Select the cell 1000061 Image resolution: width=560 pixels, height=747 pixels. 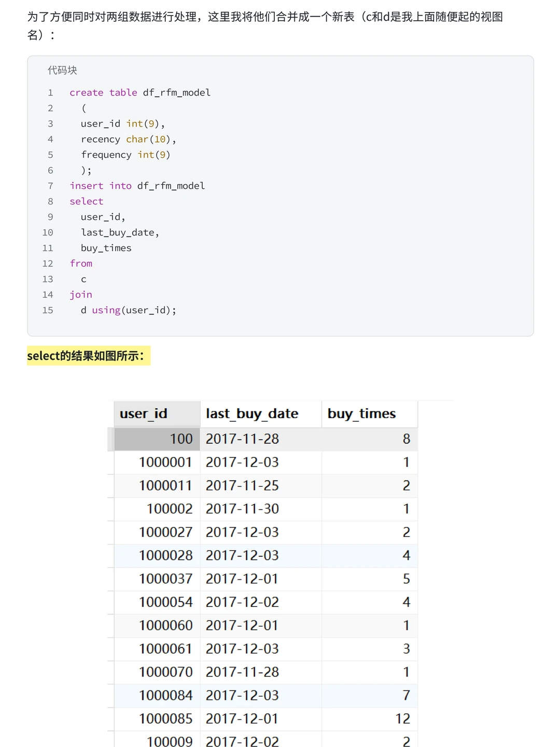(157, 649)
